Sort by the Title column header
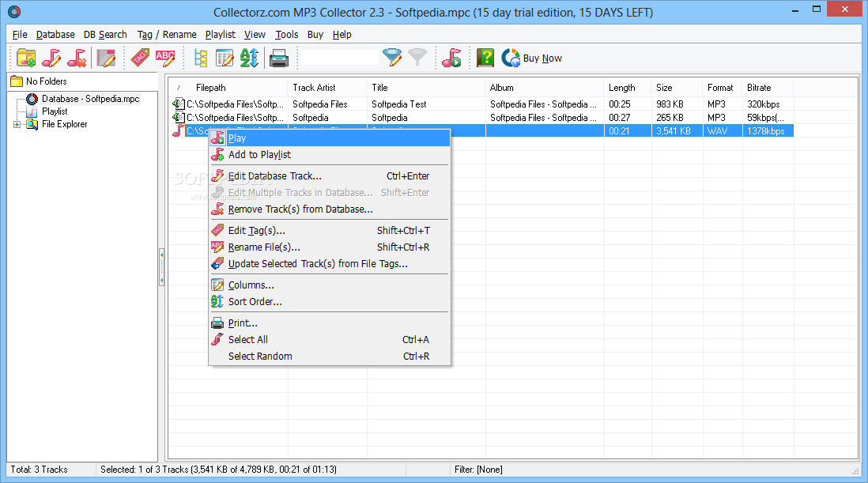Viewport: 868px width, 483px height. tap(425, 88)
